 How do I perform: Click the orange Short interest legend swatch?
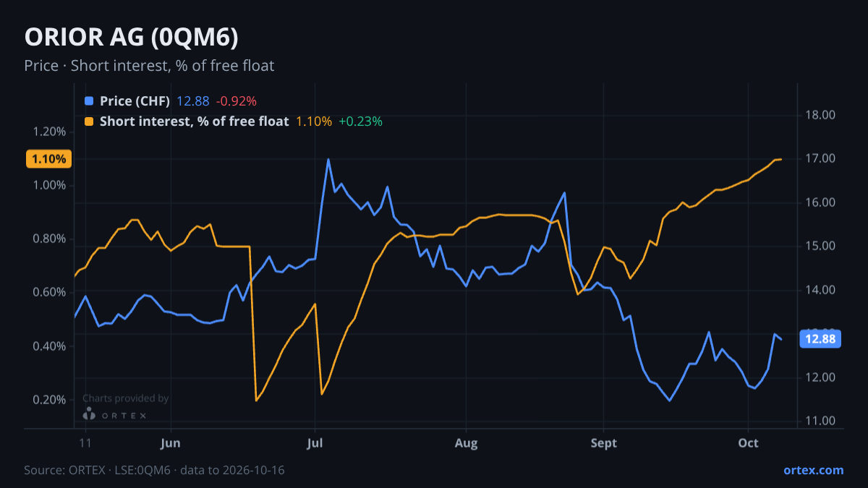(89, 121)
